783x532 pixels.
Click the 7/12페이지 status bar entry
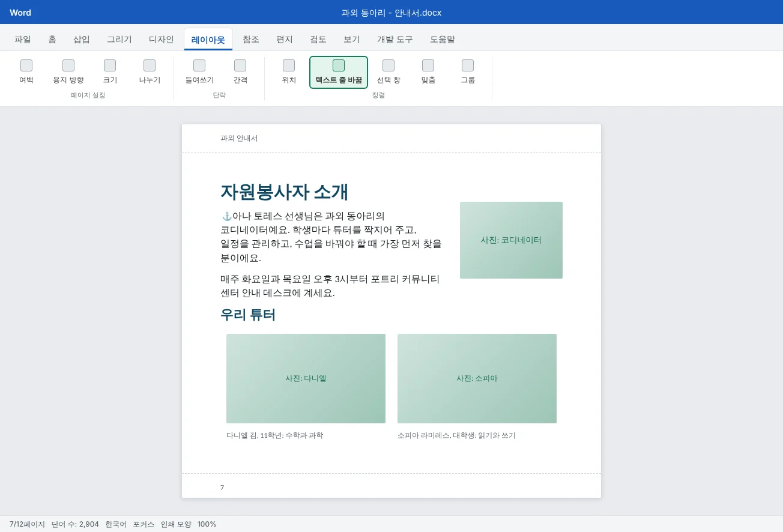(x=27, y=524)
